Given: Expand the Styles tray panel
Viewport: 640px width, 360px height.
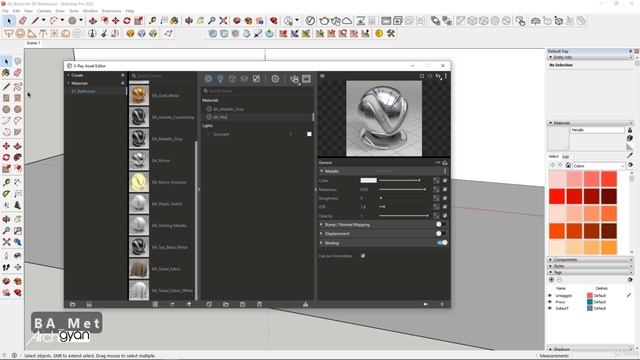Looking at the screenshot, I should tap(551, 266).
